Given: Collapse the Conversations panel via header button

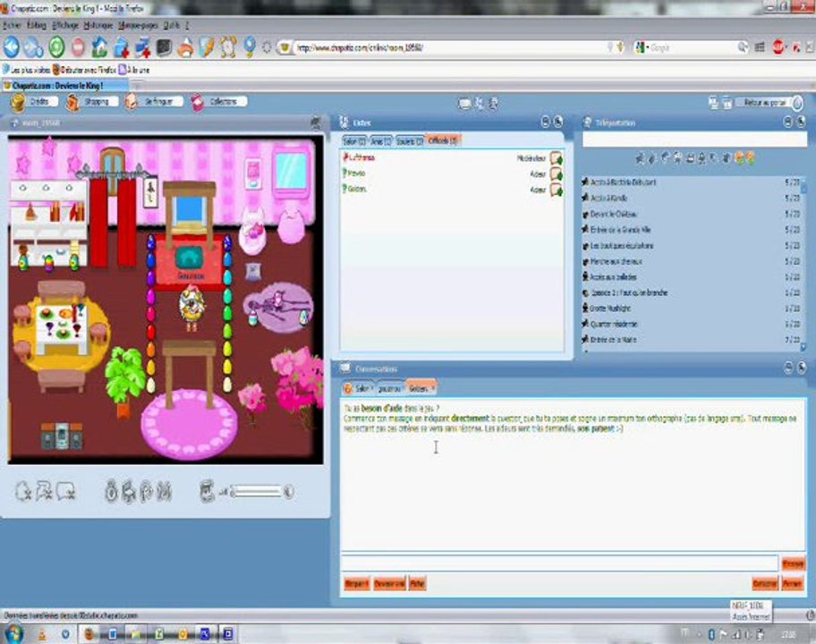Looking at the screenshot, I should pos(788,369).
